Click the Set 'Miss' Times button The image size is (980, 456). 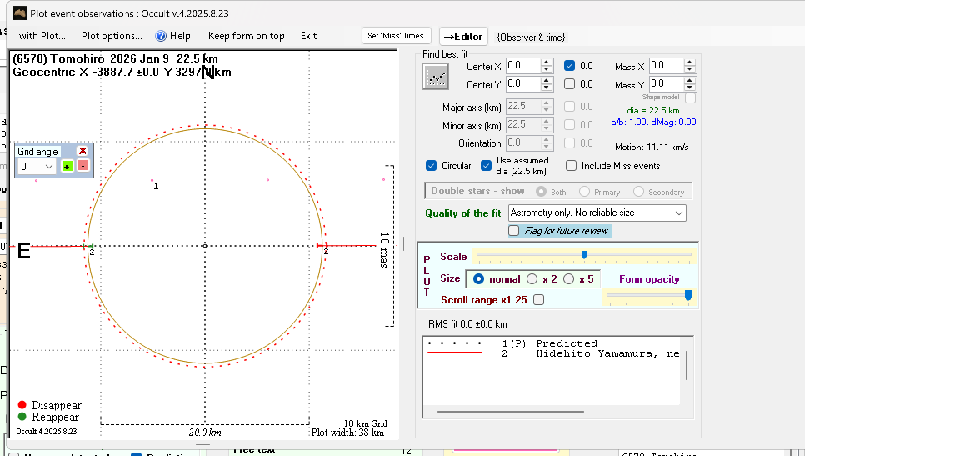(x=395, y=36)
